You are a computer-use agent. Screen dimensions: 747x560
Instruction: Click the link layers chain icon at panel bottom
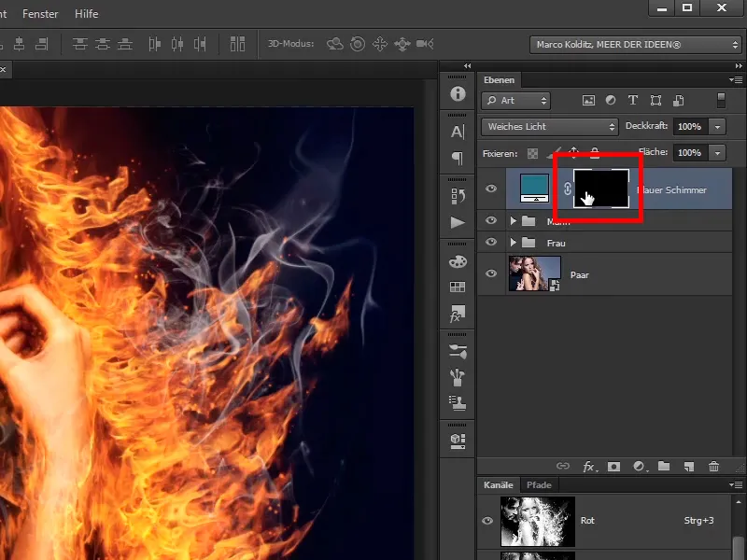click(563, 466)
